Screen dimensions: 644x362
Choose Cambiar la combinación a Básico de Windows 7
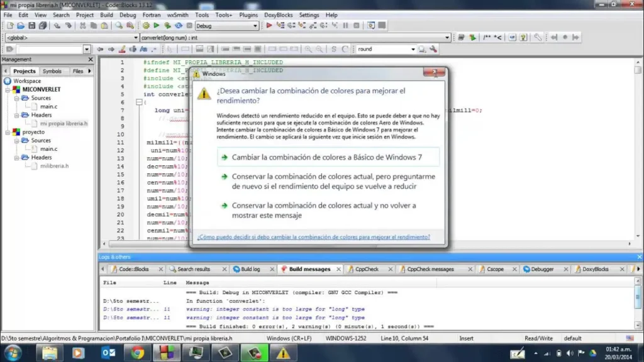click(x=326, y=157)
